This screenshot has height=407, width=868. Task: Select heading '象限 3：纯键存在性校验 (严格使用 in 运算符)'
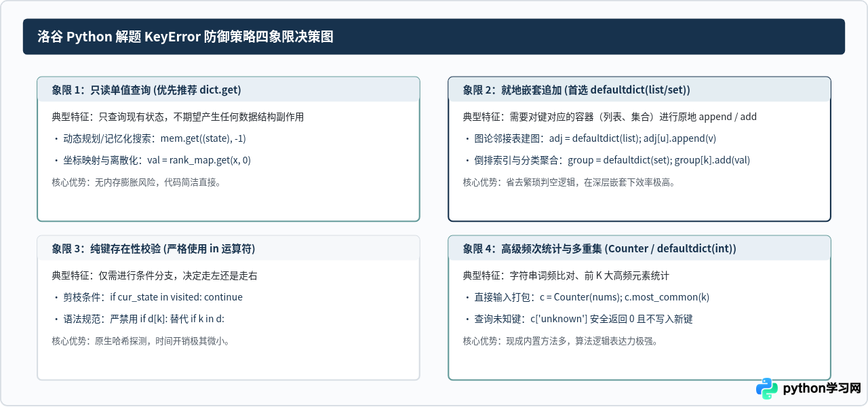153,249
